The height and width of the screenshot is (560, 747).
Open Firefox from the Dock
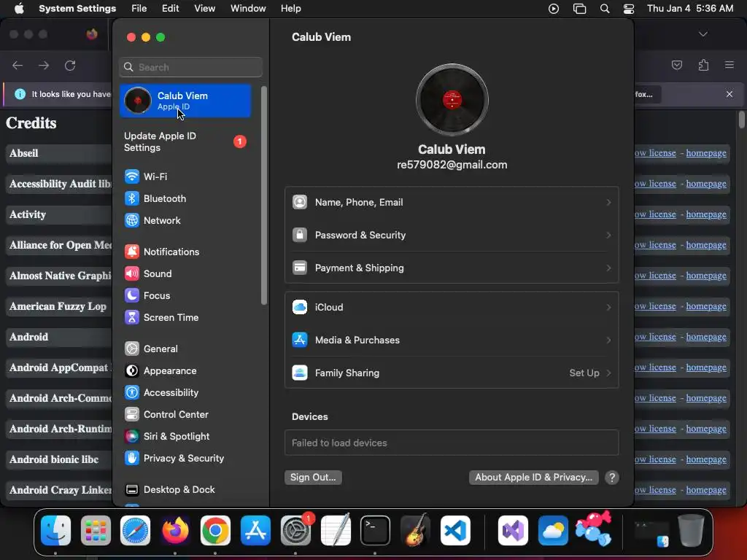175,531
